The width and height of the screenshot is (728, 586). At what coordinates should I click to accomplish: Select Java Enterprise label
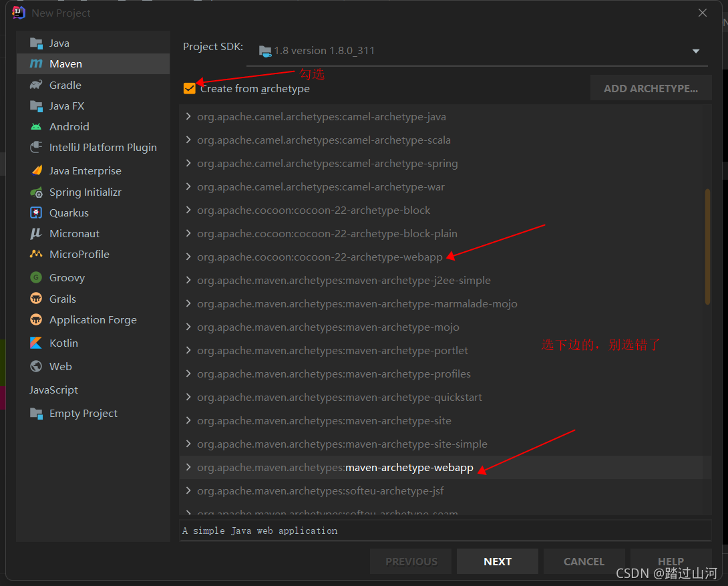tap(85, 171)
